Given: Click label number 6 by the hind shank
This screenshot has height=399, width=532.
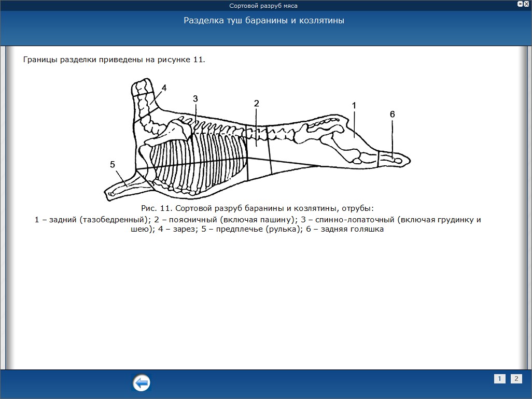Looking at the screenshot, I should [x=393, y=114].
